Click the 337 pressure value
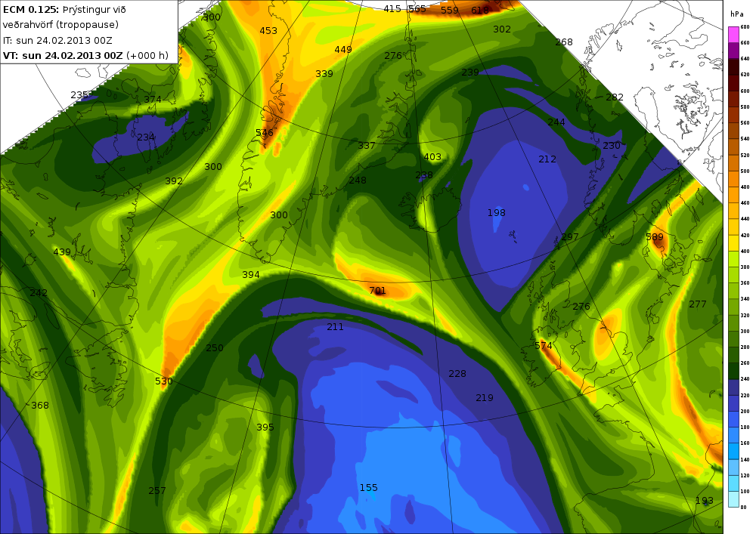 pyautogui.click(x=367, y=145)
